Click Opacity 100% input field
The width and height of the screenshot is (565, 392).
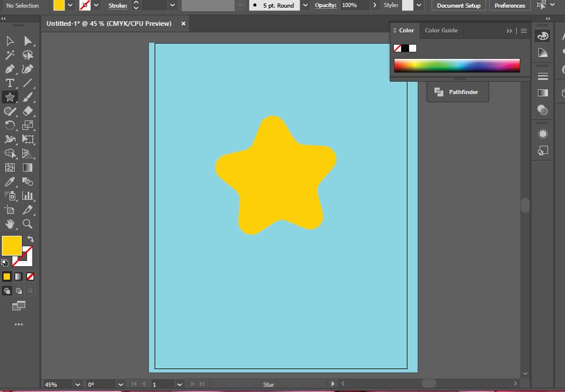pyautogui.click(x=355, y=5)
